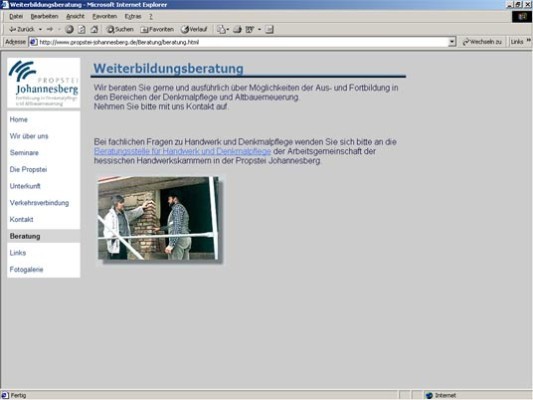Click the Weiterbildungsberatung heading
The image size is (533, 400).
tap(168, 68)
